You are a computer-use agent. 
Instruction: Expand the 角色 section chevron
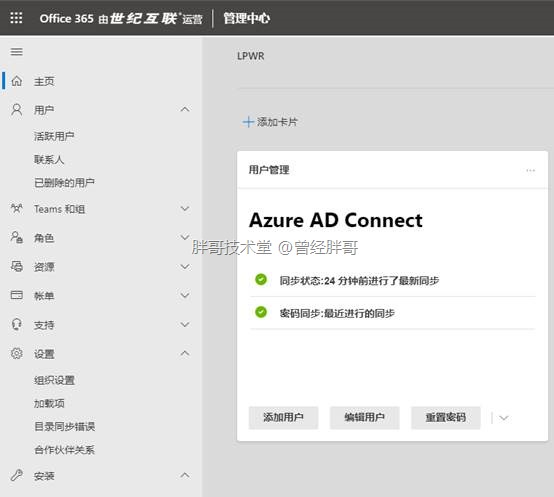tap(185, 237)
